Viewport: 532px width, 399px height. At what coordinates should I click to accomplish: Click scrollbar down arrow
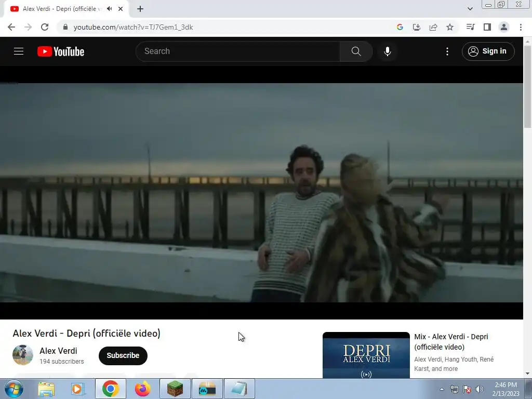(527, 374)
